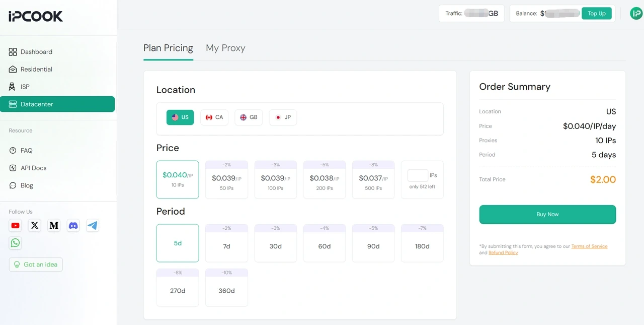Contact via the WhatsApp icon
Viewport: 644px width, 325px height.
click(x=15, y=243)
